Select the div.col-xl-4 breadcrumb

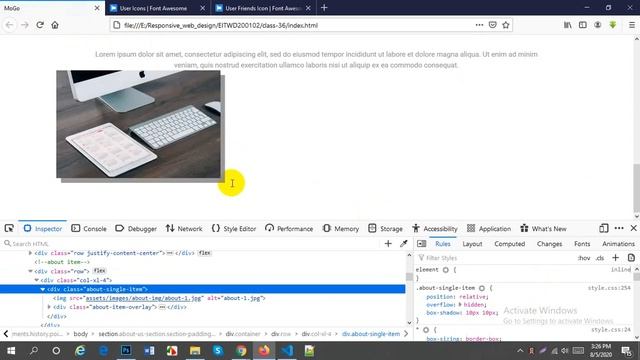(316, 334)
